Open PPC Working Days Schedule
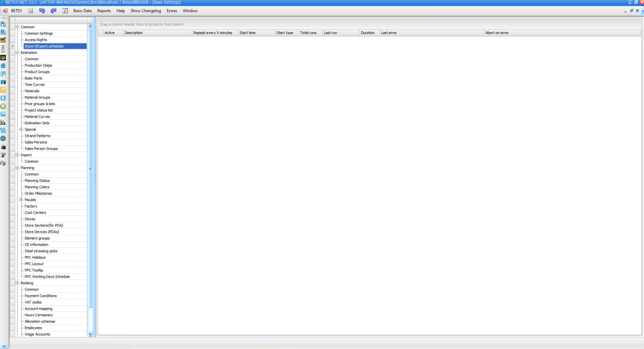 (47, 277)
